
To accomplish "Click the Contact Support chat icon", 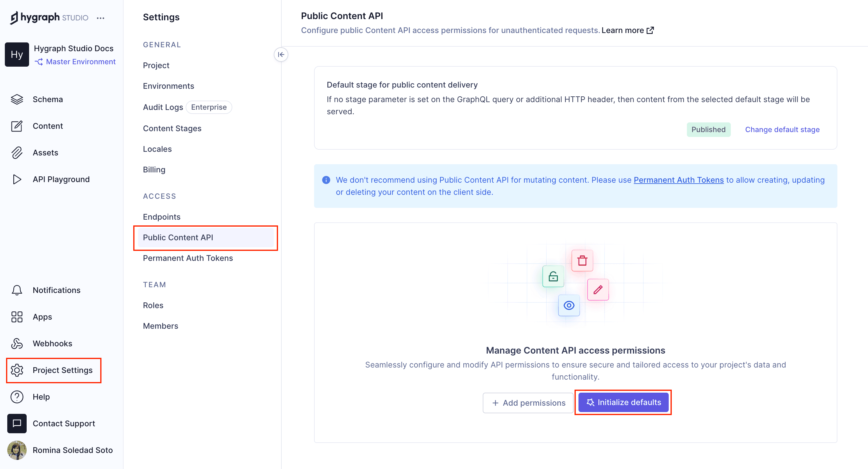I will pyautogui.click(x=17, y=424).
